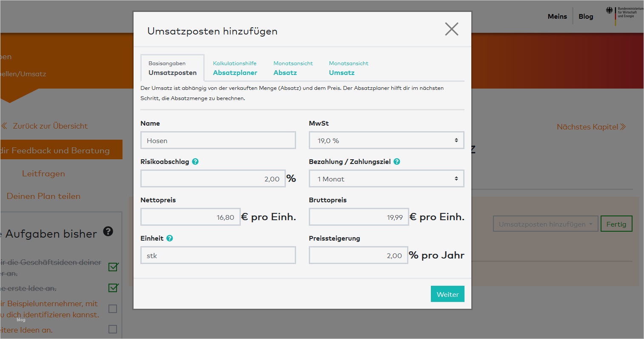Screen dimensions: 644x339
Task: Open the Monatsansicht Absatz tab
Action: point(293,68)
